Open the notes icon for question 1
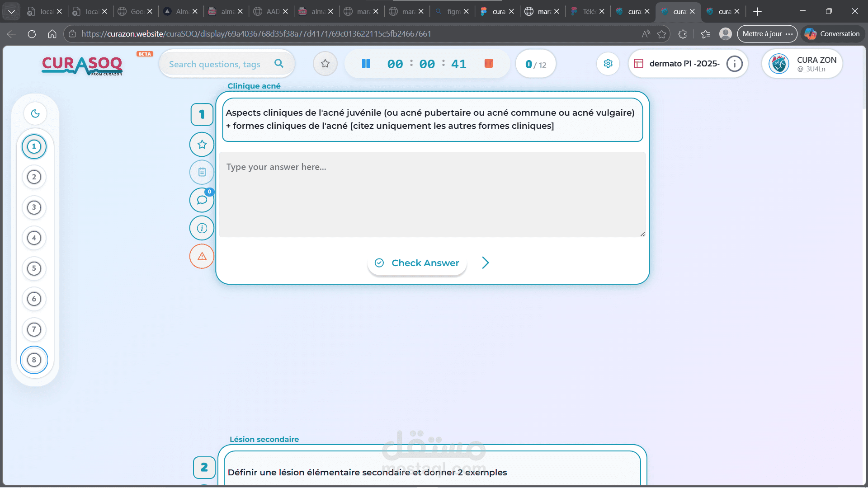The height and width of the screenshot is (488, 868). click(x=202, y=172)
